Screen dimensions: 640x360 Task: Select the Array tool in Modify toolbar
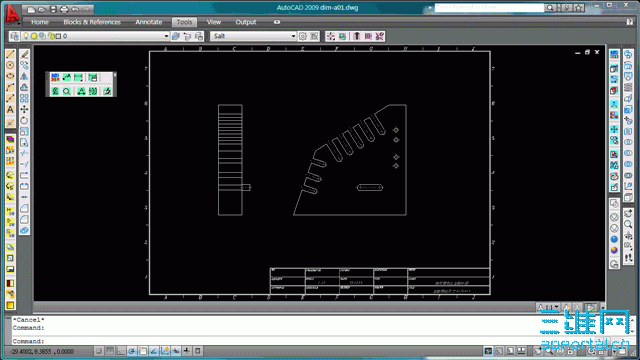(24, 98)
